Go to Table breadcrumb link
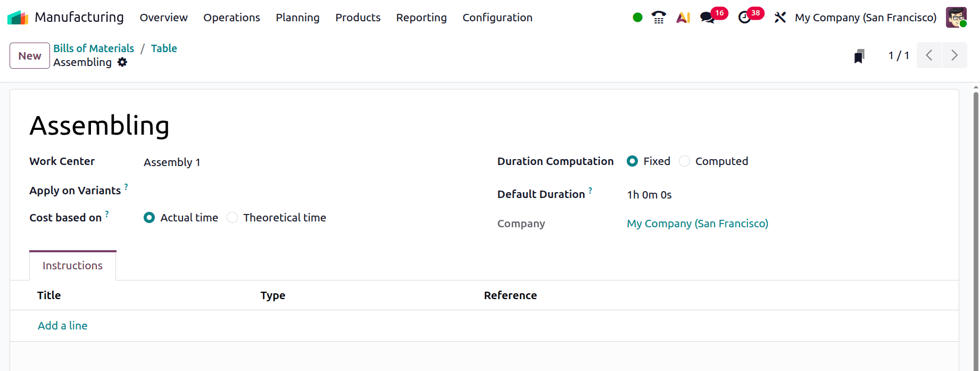 (164, 48)
